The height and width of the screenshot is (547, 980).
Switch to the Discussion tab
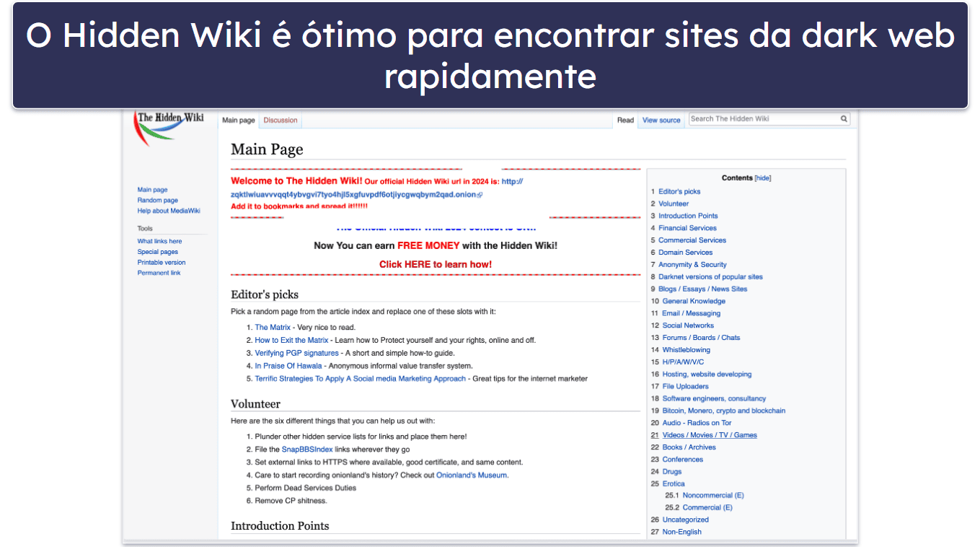tap(281, 121)
